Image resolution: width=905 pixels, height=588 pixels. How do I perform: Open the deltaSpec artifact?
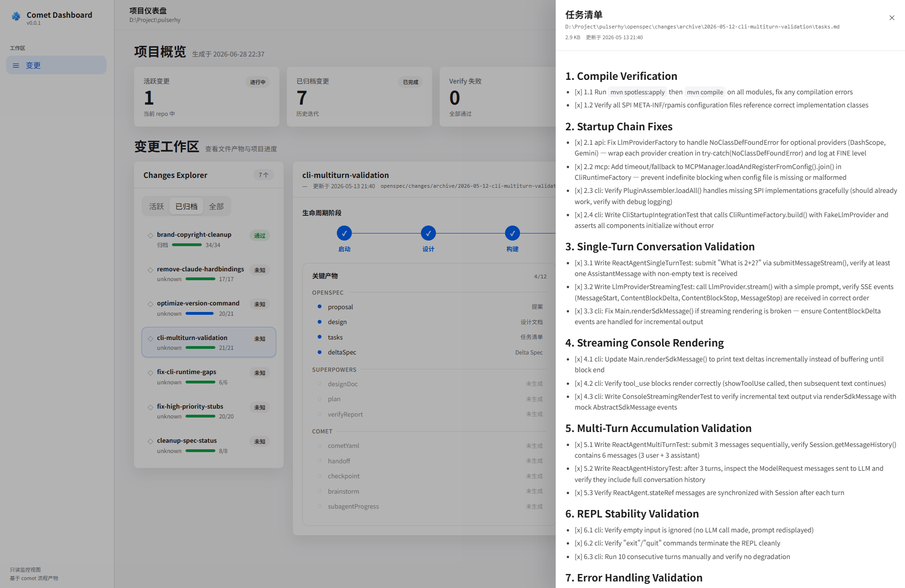(x=429, y=352)
